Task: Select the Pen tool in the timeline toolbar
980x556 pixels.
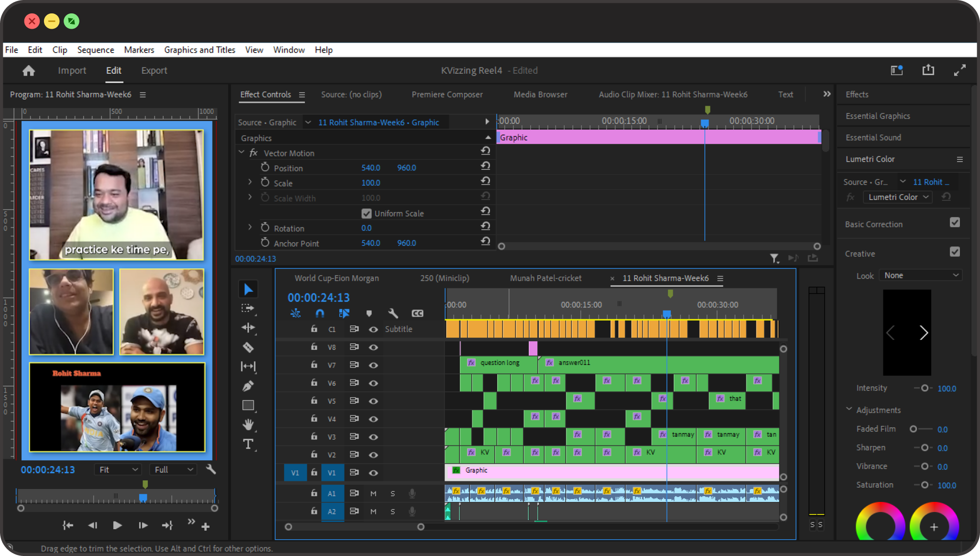Action: tap(248, 386)
